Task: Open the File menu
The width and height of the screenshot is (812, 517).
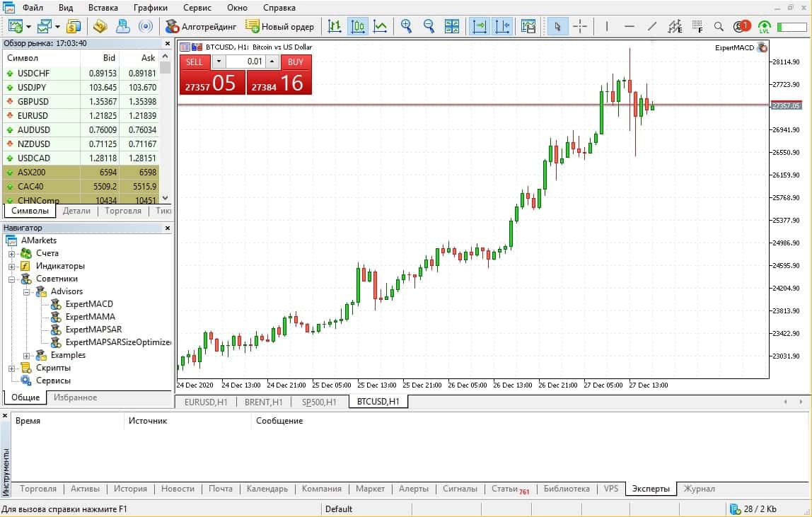Action: 32,8
